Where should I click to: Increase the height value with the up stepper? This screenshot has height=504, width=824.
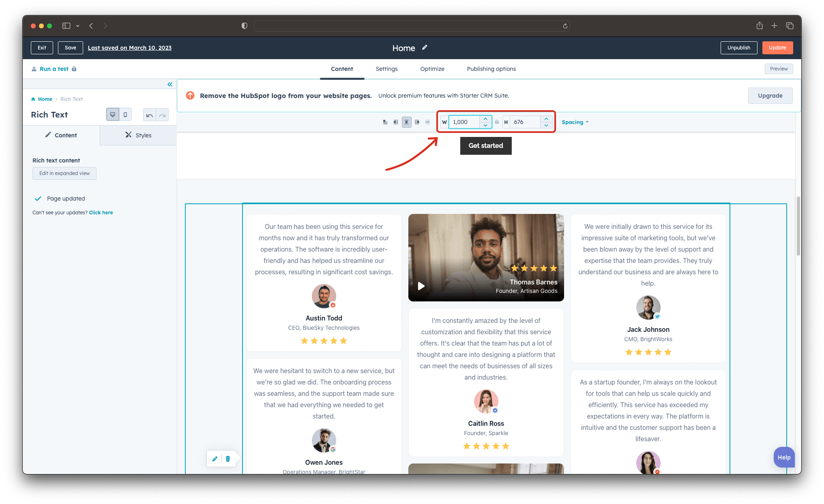(546, 119)
